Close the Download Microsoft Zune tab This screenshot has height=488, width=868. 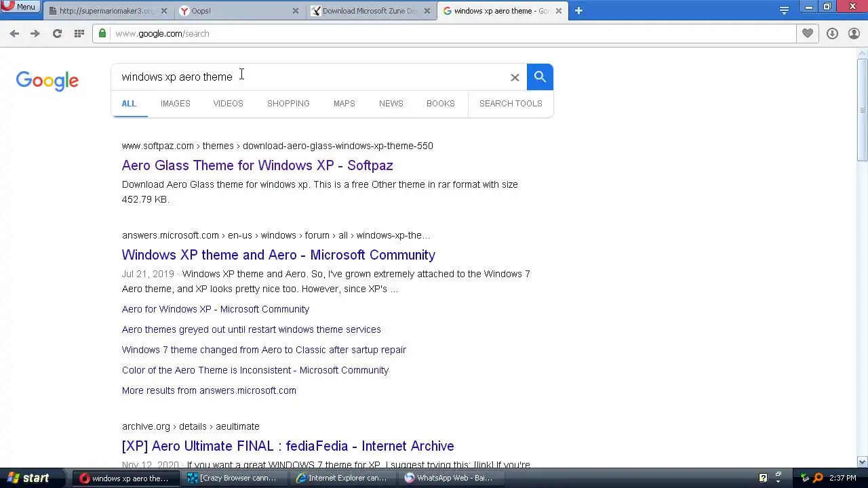click(x=427, y=11)
